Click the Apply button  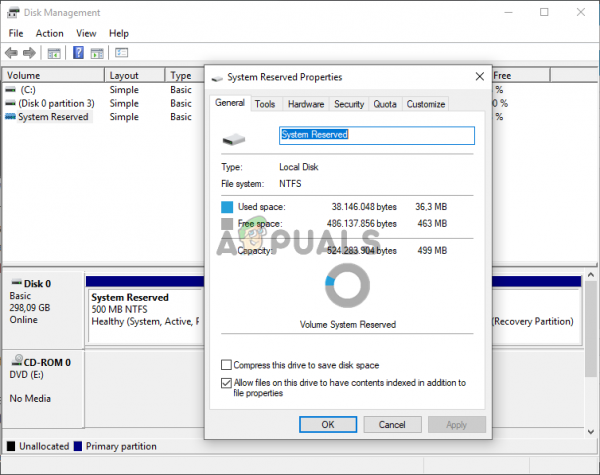(457, 424)
